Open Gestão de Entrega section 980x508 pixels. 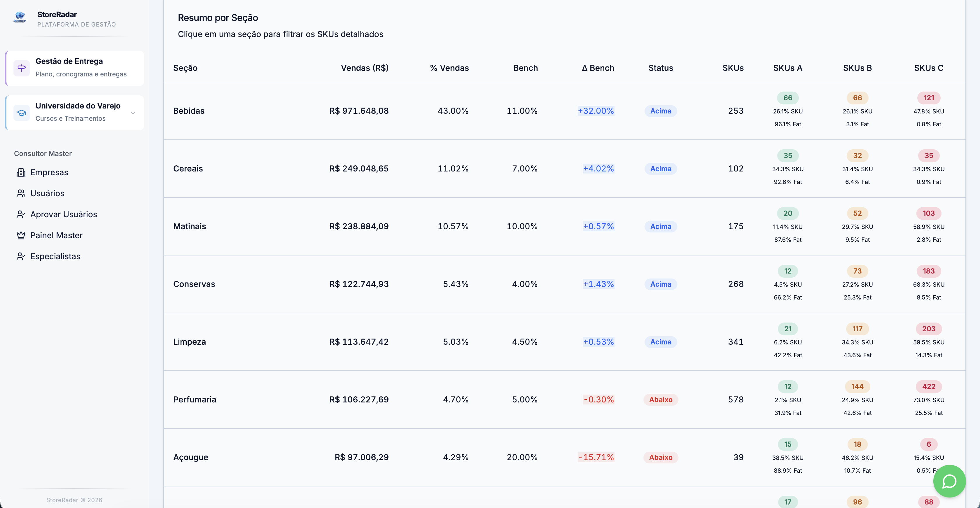pos(75,68)
